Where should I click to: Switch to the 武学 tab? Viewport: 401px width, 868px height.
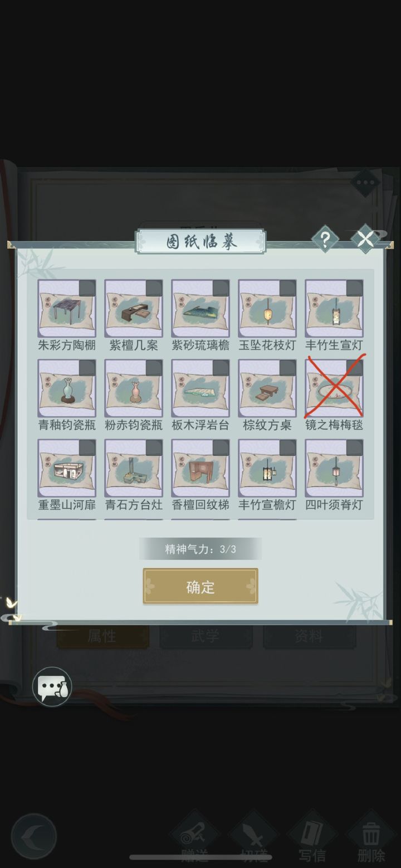click(206, 636)
